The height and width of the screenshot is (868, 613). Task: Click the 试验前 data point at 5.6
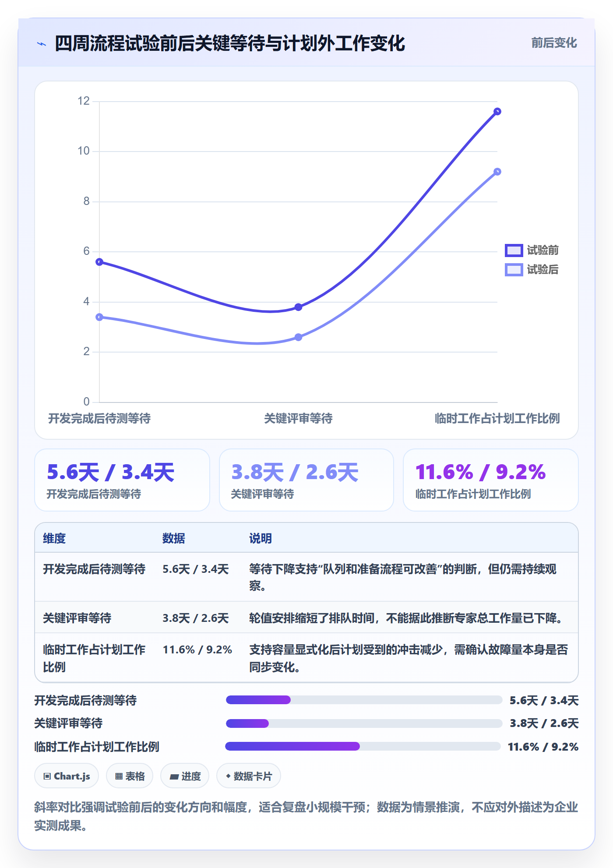click(99, 262)
